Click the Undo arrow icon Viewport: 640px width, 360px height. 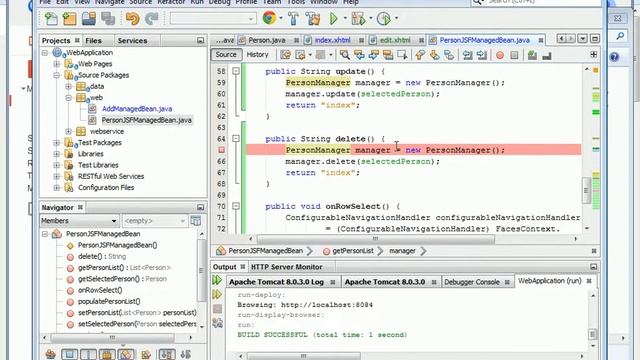click(133, 18)
